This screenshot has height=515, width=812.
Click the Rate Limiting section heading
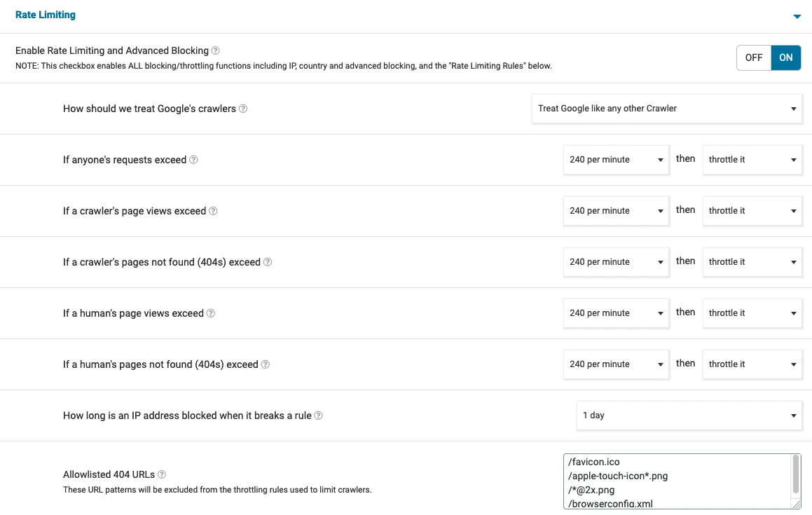(46, 15)
